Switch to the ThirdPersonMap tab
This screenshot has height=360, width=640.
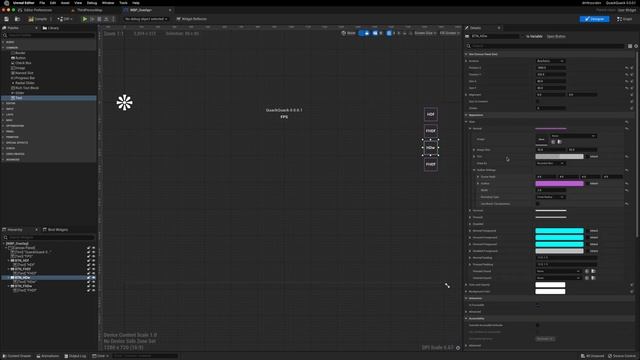point(89,10)
